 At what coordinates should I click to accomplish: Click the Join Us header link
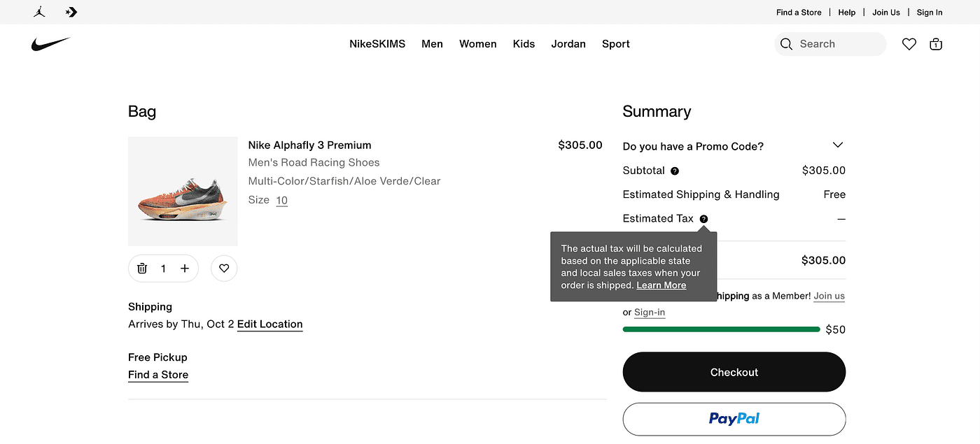[886, 13]
